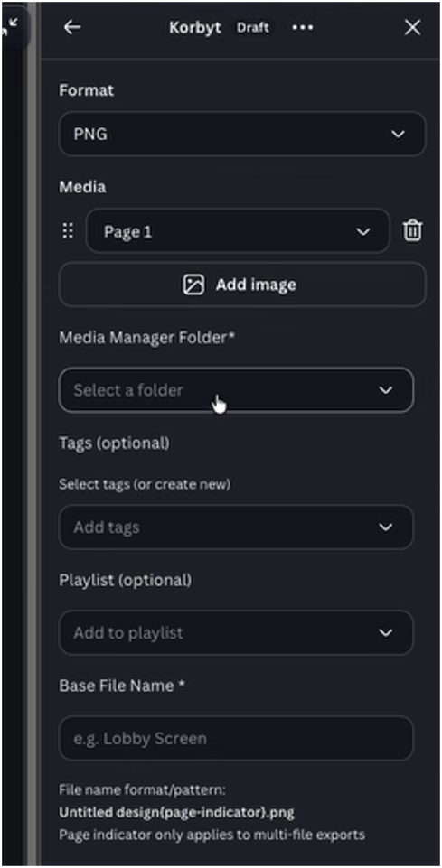This screenshot has height=868, width=442.
Task: Go back using the left arrow icon
Action: [72, 27]
